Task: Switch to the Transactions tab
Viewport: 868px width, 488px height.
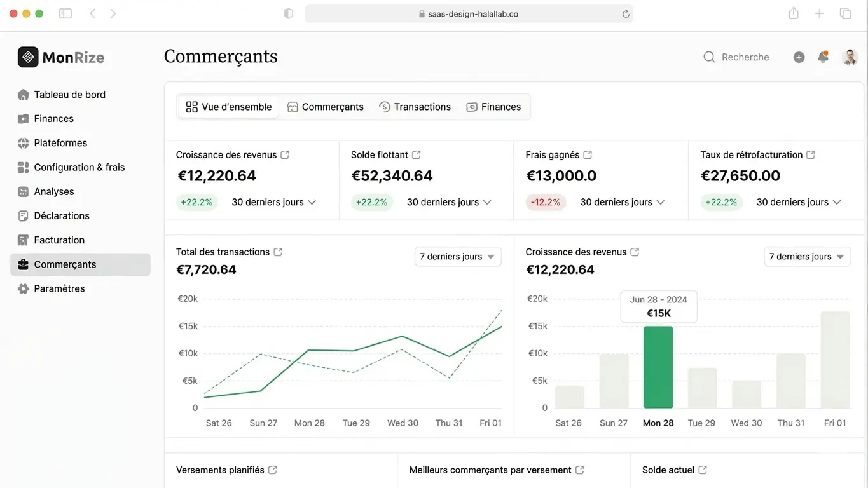Action: pos(415,106)
